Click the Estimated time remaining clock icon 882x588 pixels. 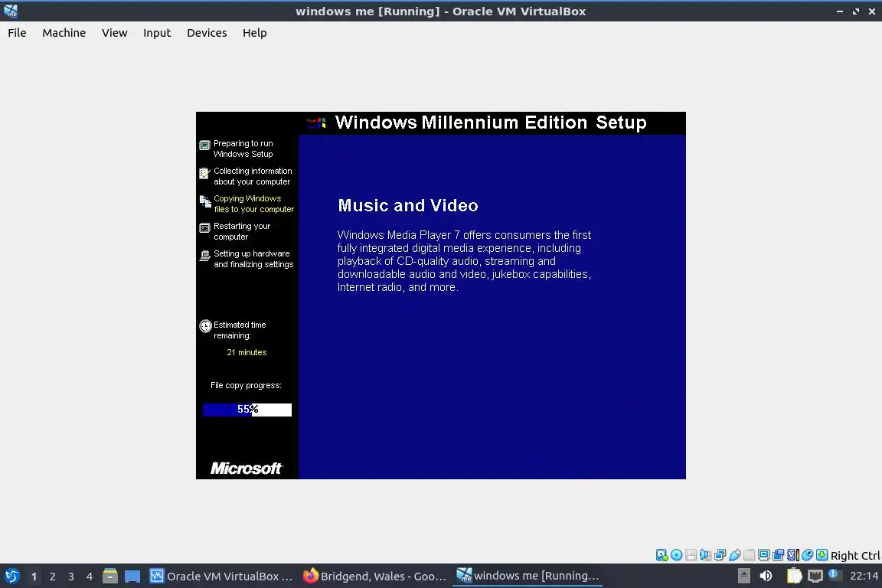pos(205,326)
